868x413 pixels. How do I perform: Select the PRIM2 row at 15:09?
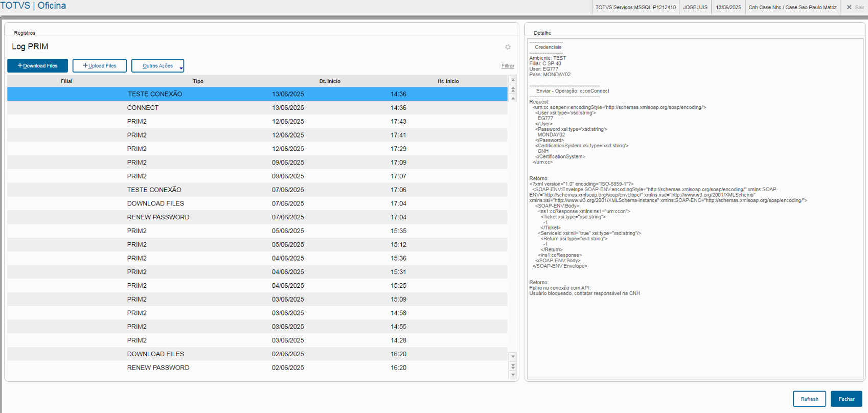pos(257,299)
